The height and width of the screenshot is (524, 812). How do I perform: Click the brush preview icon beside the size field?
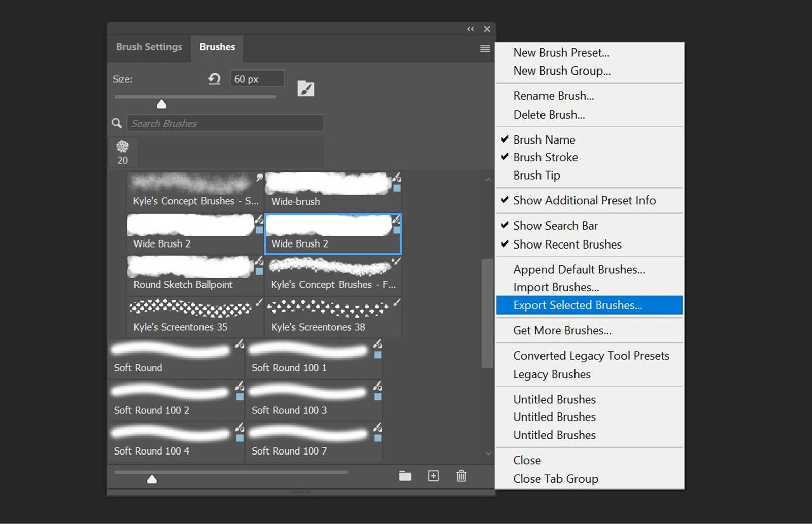pos(306,88)
